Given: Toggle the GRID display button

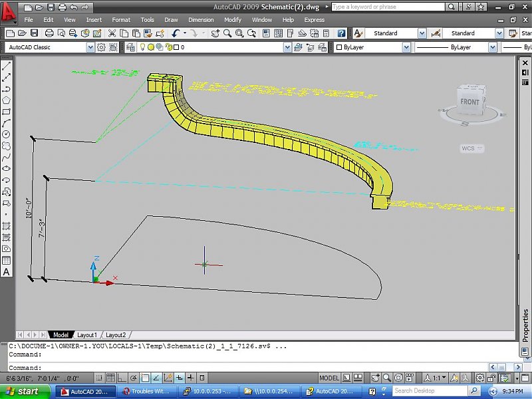Looking at the screenshot, I should [110, 375].
